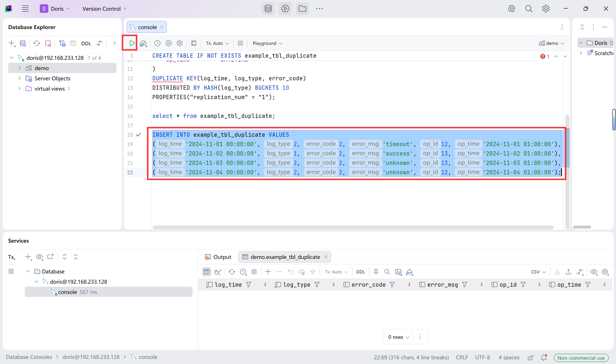616x364 pixels.
Task: Open the query history clock icon
Action: click(157, 43)
